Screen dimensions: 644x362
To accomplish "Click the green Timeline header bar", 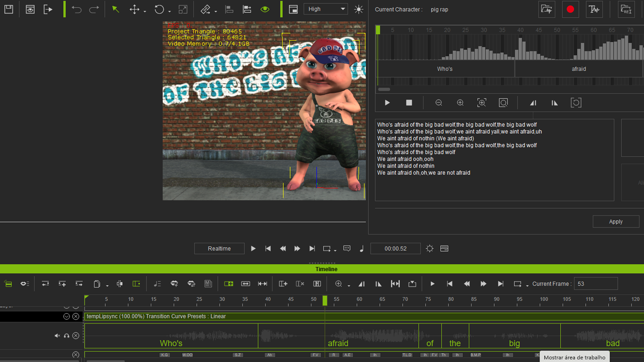I will point(322,269).
